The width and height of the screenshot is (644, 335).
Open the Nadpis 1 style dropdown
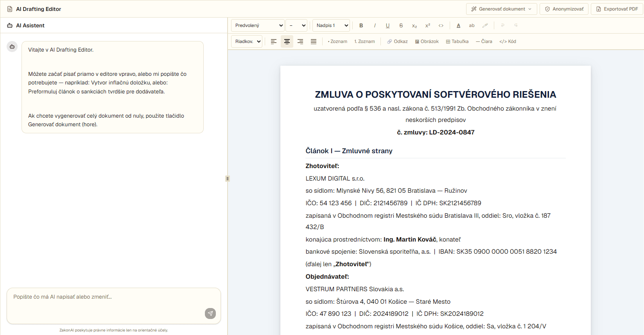click(331, 25)
